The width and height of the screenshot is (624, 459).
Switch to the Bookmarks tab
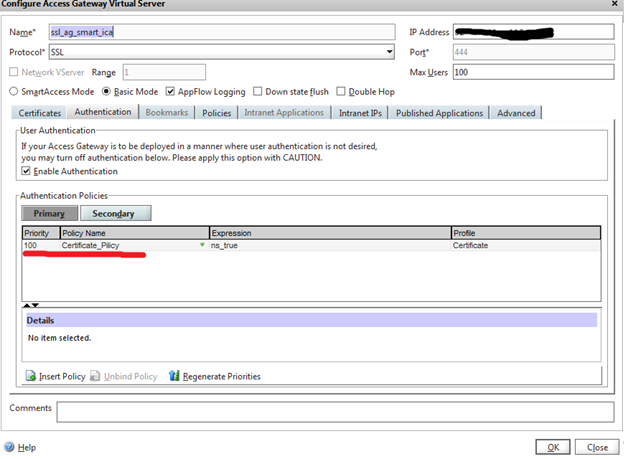pyautogui.click(x=167, y=113)
